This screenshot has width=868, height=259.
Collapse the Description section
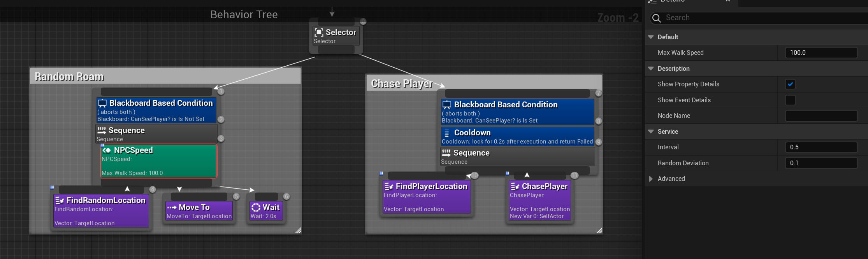pyautogui.click(x=651, y=68)
